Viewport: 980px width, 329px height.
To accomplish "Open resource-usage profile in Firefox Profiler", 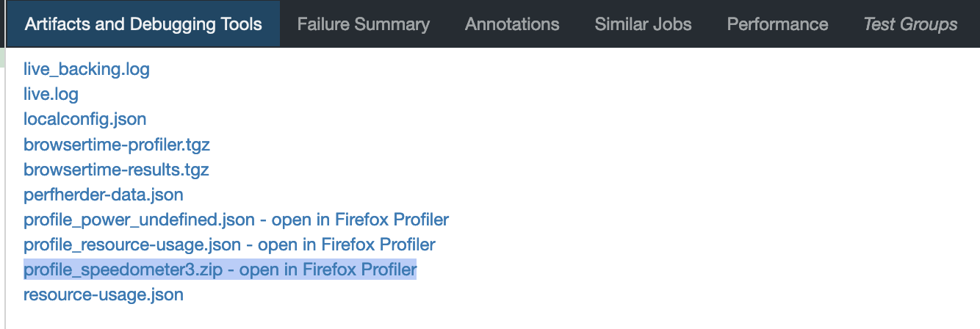I will (346, 245).
